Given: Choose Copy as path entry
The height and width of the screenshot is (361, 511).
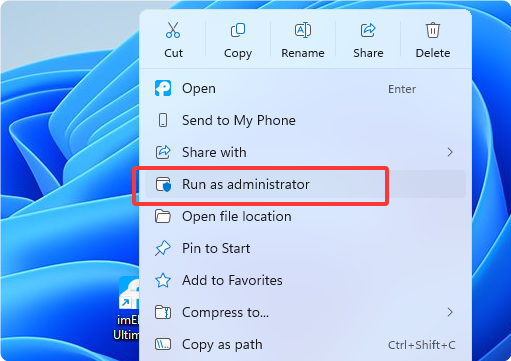Looking at the screenshot, I should pyautogui.click(x=305, y=344).
